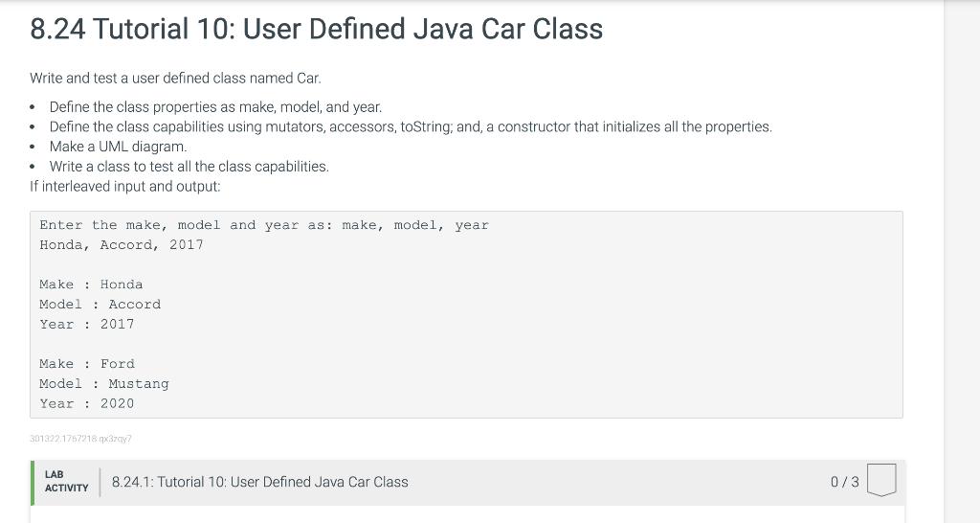The image size is (980, 523).
Task: Click the sentence Write and test a user defined class
Action: 175,78
